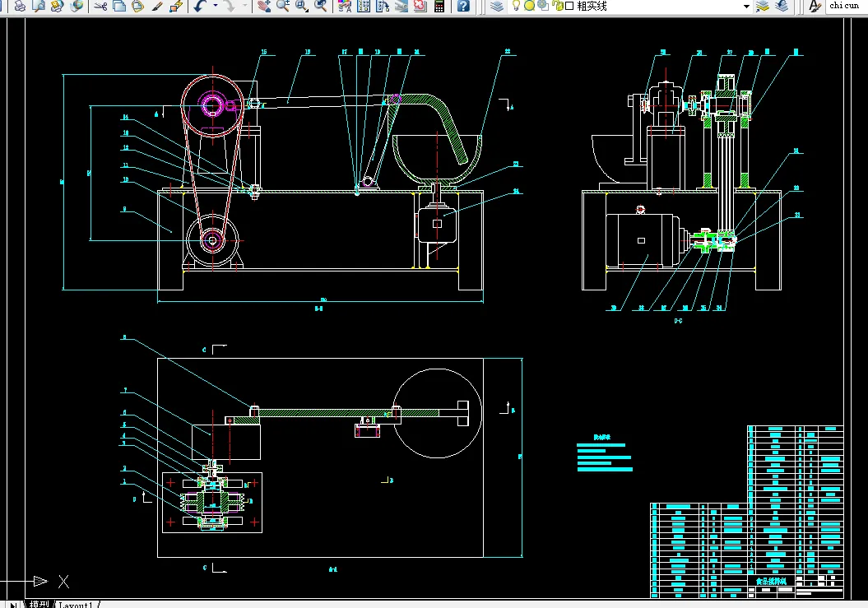Screen dimensions: 868x608
Task: Select part leader number 15
Action: (264, 52)
